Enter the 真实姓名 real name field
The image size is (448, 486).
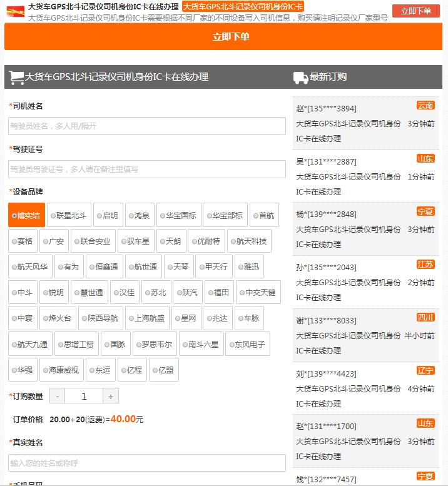[147, 463]
